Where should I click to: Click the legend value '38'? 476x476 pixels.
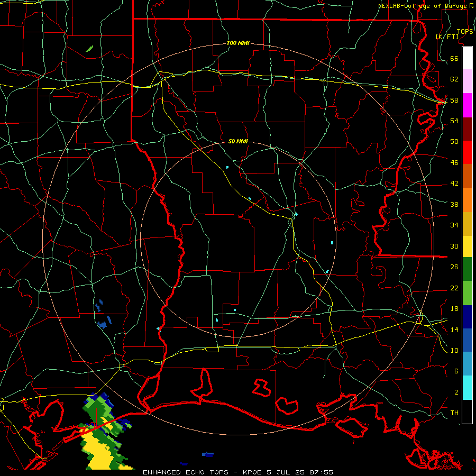pos(454,205)
